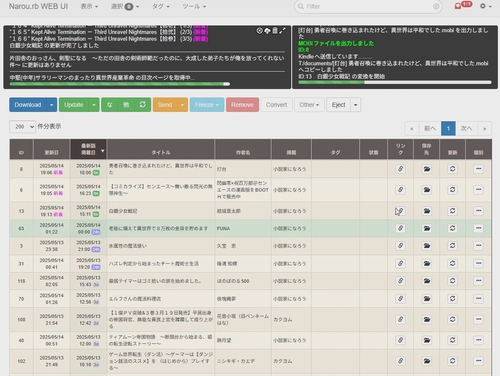This screenshot has width=500, height=376.
Task: Open the more options button for row ID 13
Action: pos(478,211)
